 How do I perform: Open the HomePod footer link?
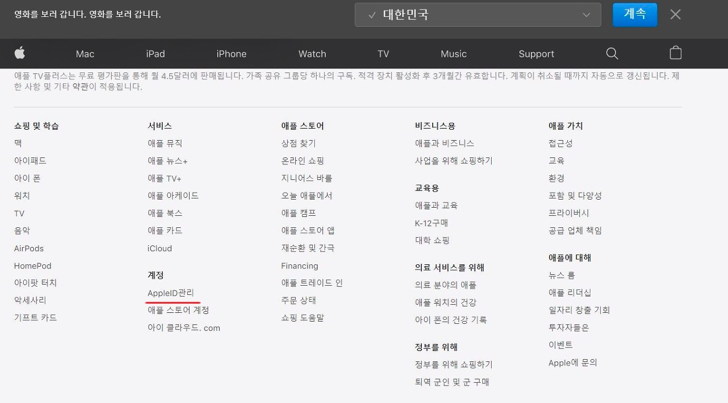pyautogui.click(x=32, y=266)
